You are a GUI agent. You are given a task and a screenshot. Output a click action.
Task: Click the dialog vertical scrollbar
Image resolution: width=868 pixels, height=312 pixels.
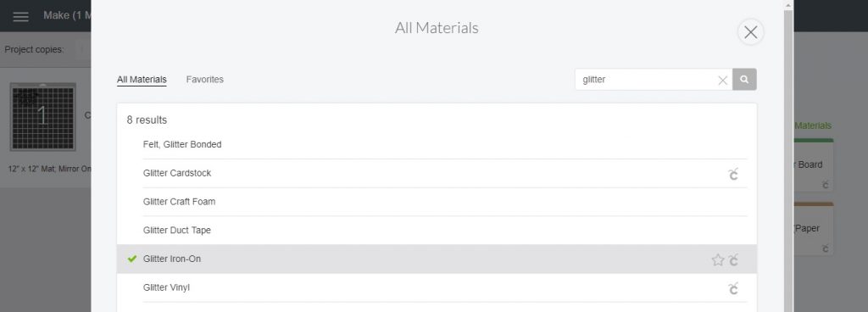coord(788,160)
